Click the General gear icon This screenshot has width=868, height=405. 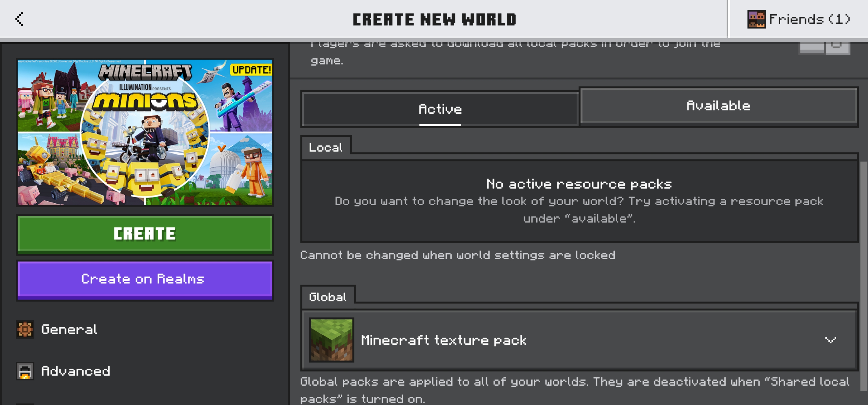point(25,329)
